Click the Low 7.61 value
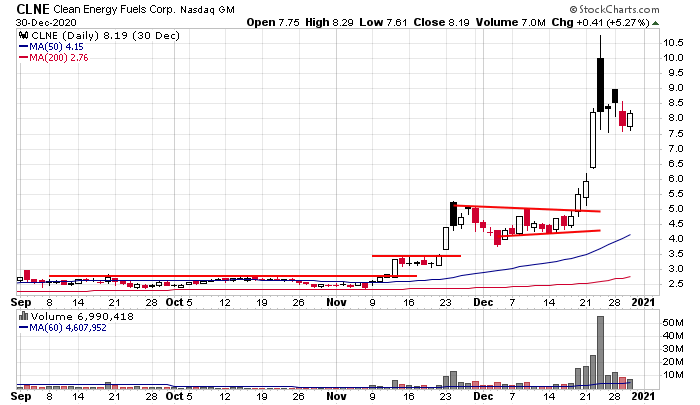 [x=383, y=22]
